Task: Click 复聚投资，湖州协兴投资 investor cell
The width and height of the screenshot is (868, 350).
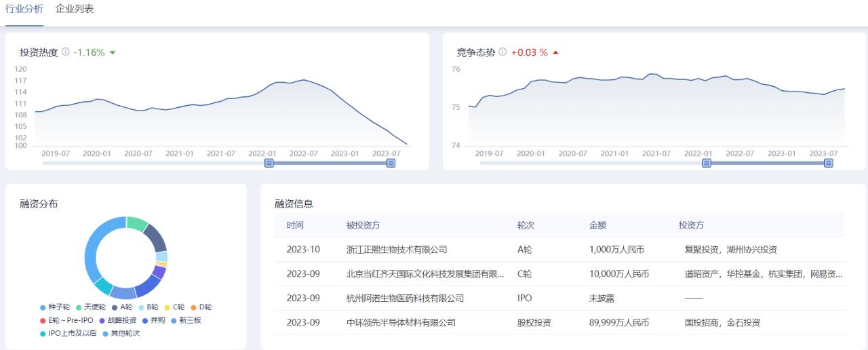Action: pyautogui.click(x=731, y=250)
